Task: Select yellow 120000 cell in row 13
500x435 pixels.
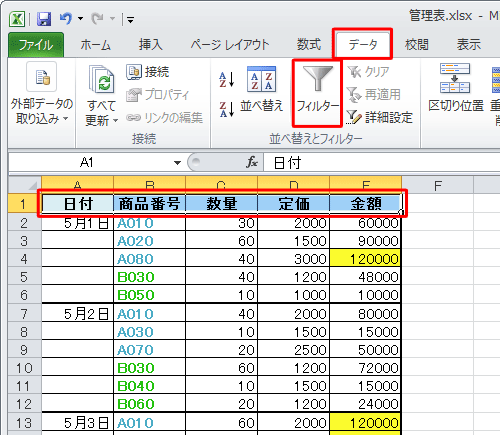Action: [x=365, y=423]
